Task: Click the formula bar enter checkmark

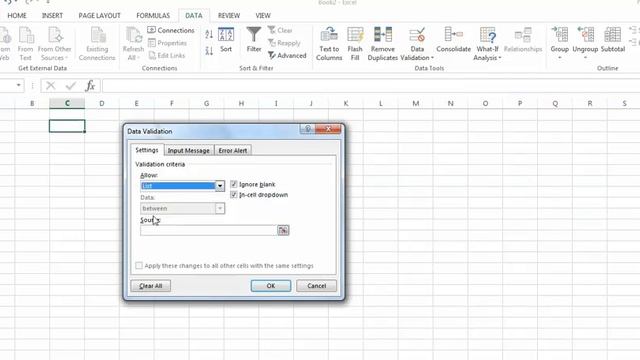Action: click(x=71, y=86)
